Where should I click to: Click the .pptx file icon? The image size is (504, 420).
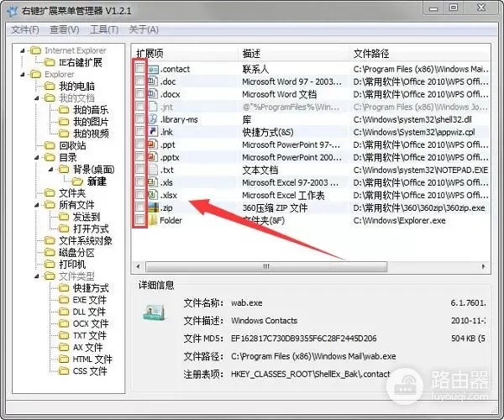coord(153,157)
